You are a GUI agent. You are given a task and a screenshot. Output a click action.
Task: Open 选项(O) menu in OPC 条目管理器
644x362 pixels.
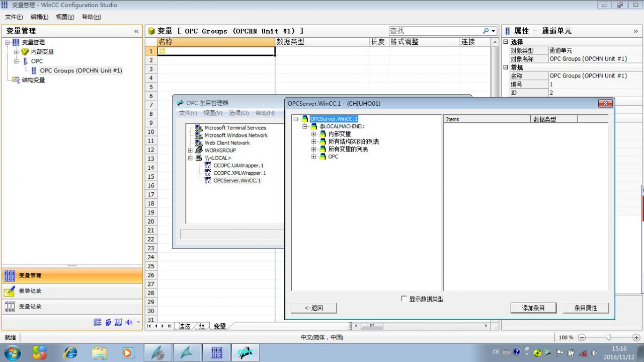pyautogui.click(x=239, y=113)
